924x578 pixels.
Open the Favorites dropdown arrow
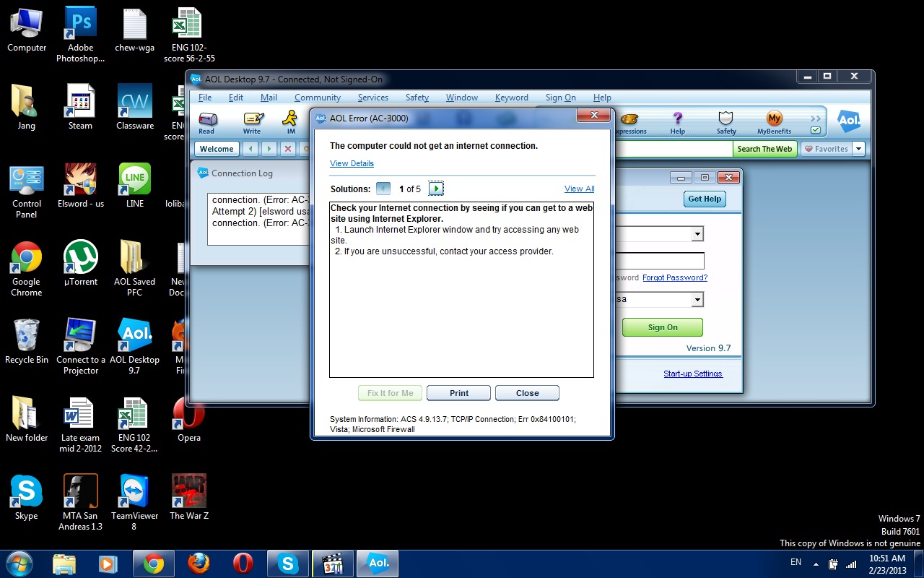[858, 149]
